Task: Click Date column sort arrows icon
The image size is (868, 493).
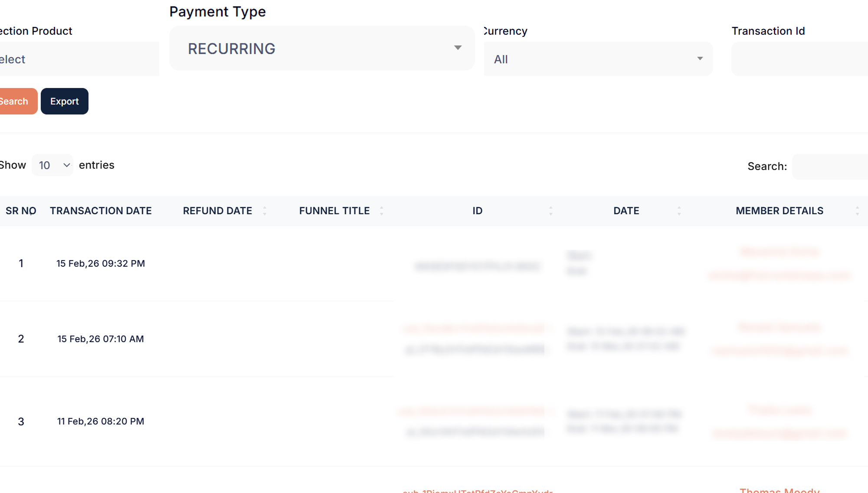Action: (679, 211)
